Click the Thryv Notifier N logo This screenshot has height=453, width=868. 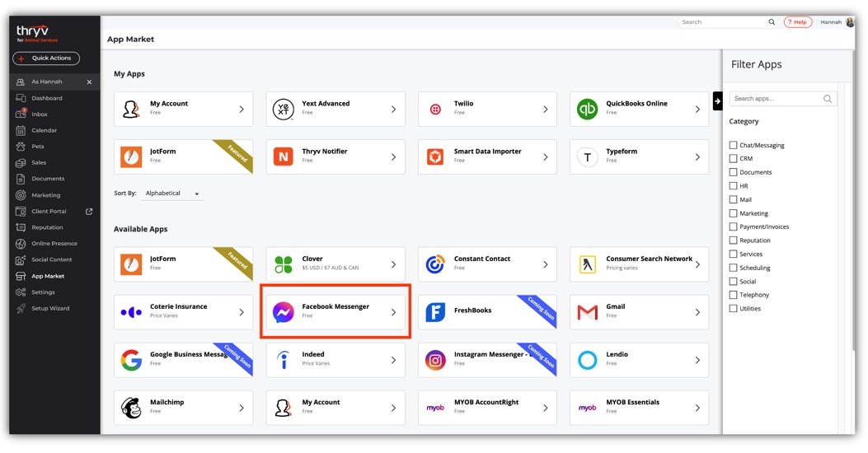[284, 157]
